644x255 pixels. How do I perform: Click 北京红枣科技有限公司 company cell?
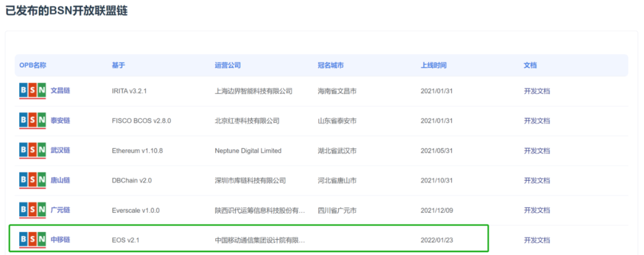point(247,121)
